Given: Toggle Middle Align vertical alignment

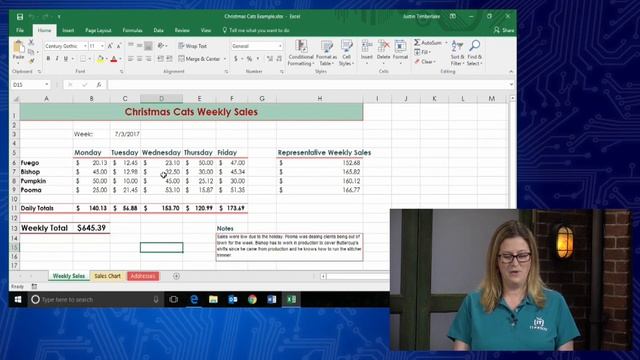Looking at the screenshot, I should coord(140,46).
